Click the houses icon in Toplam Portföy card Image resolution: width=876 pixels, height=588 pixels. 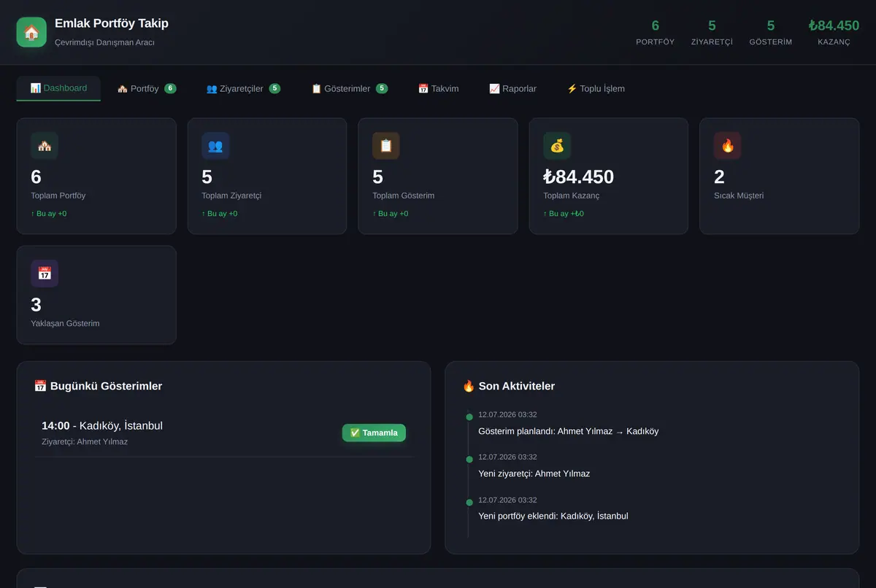(x=45, y=146)
